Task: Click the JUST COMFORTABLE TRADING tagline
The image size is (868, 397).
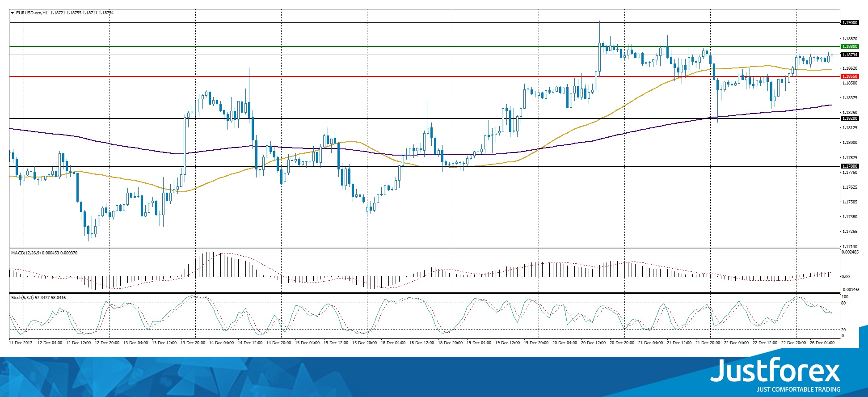Action: click(x=799, y=389)
